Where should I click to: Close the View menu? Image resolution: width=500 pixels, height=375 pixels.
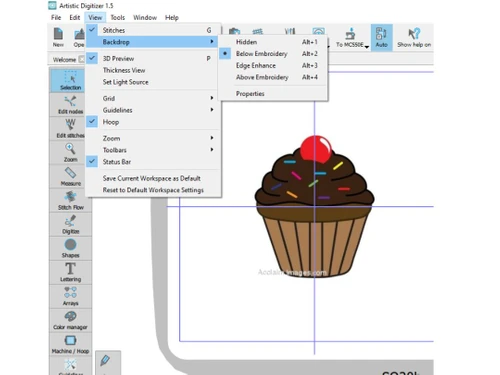point(95,17)
